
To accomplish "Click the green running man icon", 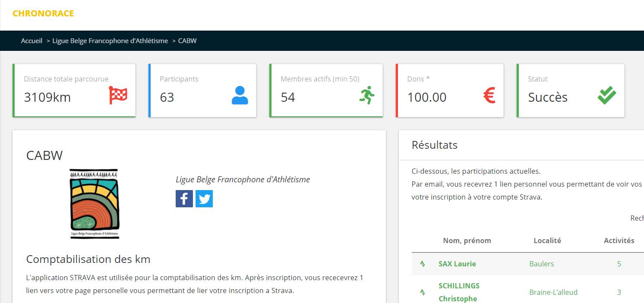I will click(366, 95).
